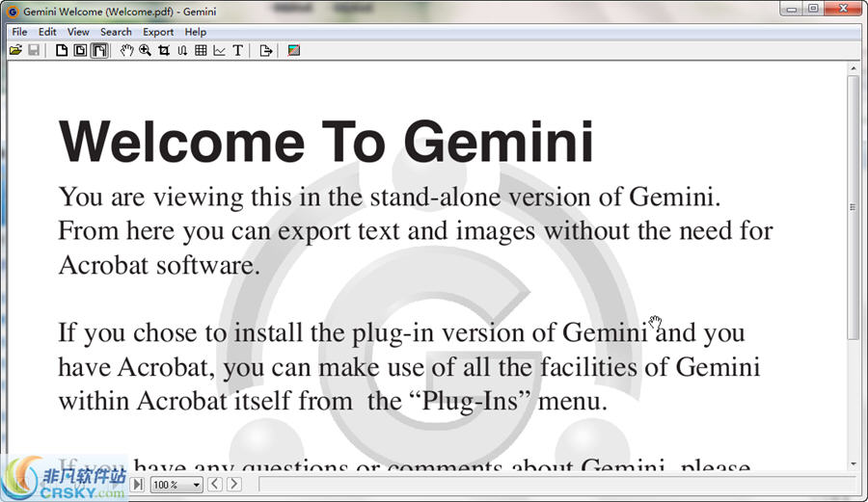Select the Crop tool
Screen dimensions: 868x502
[164, 50]
